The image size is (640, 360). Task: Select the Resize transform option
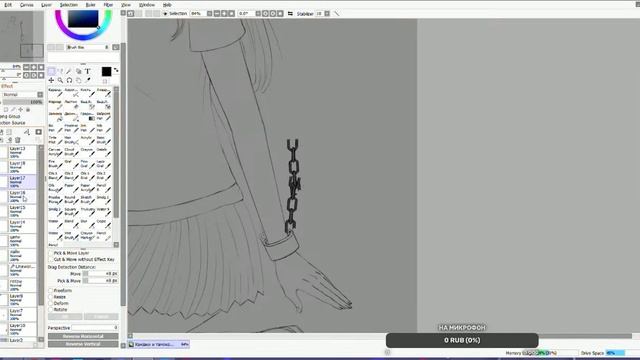(51, 297)
